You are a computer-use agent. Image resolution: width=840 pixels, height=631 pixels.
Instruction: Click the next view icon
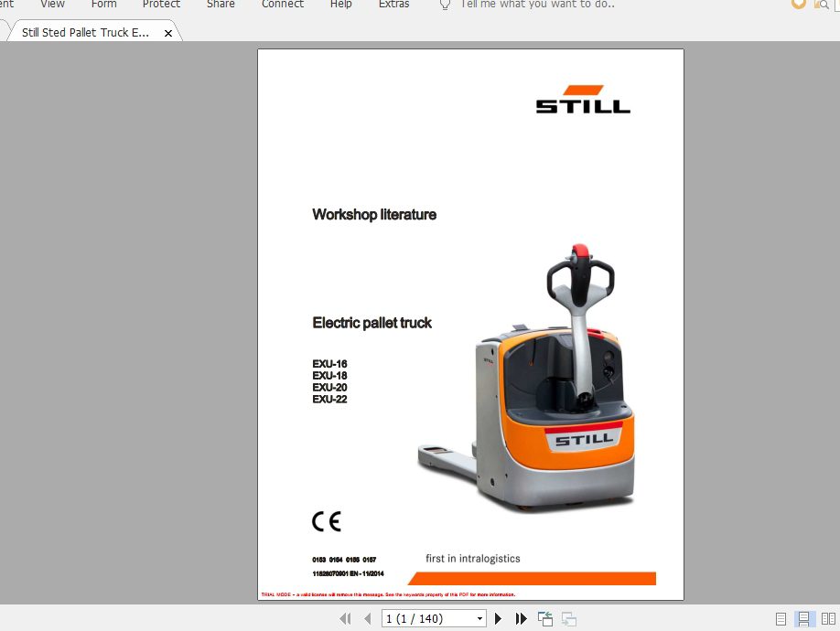(x=568, y=619)
